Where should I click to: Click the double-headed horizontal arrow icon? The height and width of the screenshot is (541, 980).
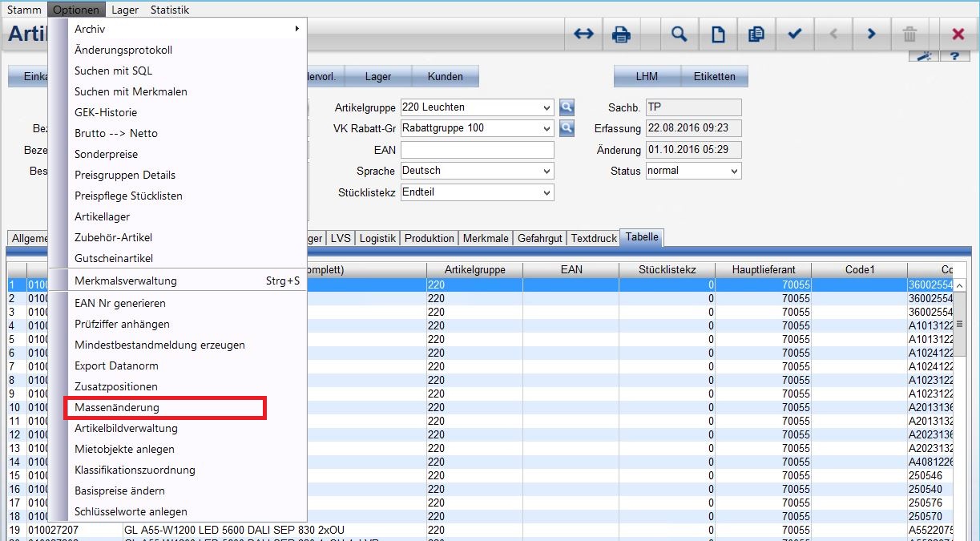[583, 34]
